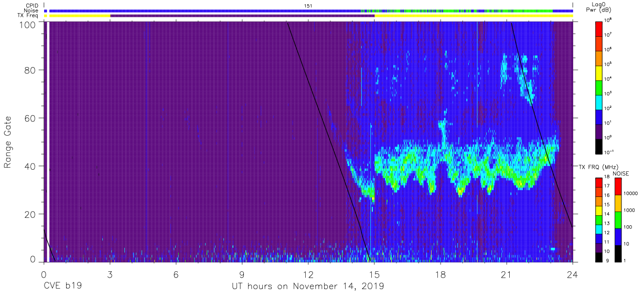Click the '12' tick on the time axis

(308, 274)
